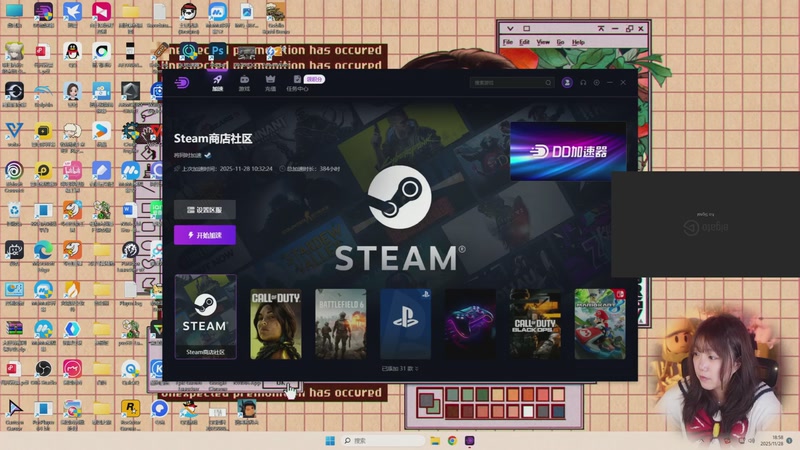
Task: Select the Call of Duty game card
Action: coord(276,324)
